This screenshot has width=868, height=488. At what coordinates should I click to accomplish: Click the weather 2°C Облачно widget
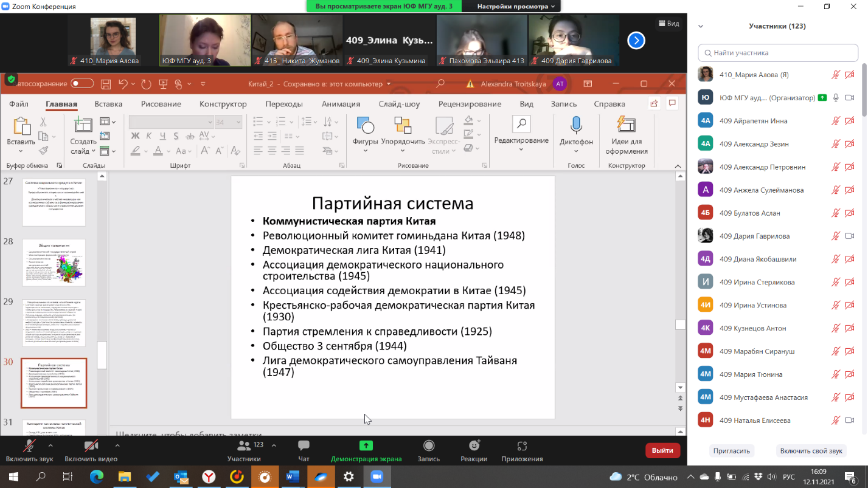pos(643,477)
